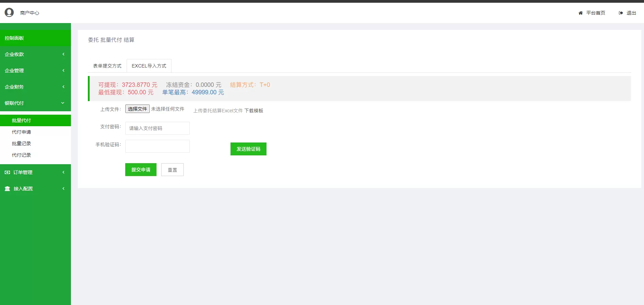
Task: Go to 批量记录 in the sidebar
Action: click(21, 144)
